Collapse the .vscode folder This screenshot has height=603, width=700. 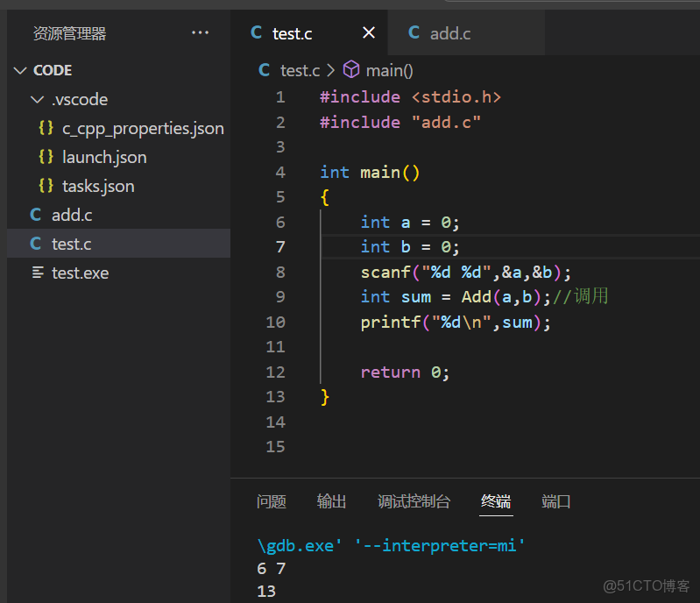point(37,99)
